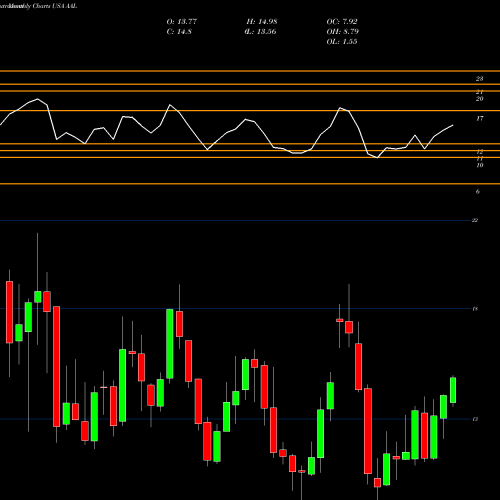The image size is (500, 500).
Task: Click the high price value H: 14.98
Action: point(262,22)
